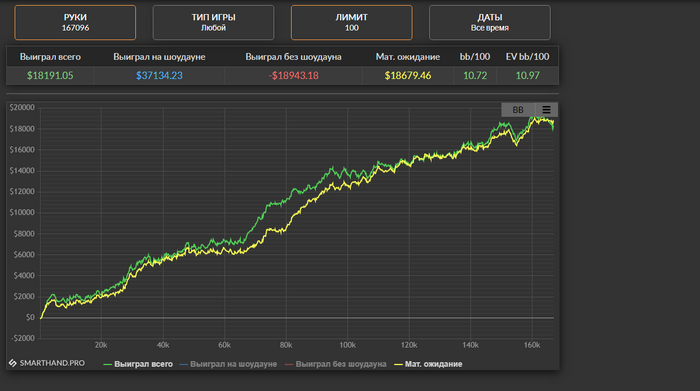Select the $18191.05 total winnings value

pyautogui.click(x=50, y=75)
